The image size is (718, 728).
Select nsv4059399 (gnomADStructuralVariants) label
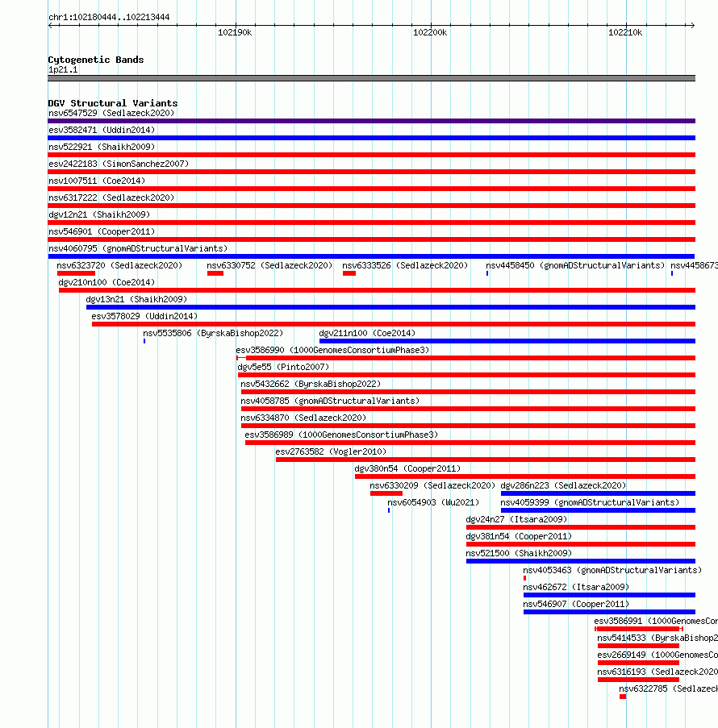pyautogui.click(x=590, y=503)
